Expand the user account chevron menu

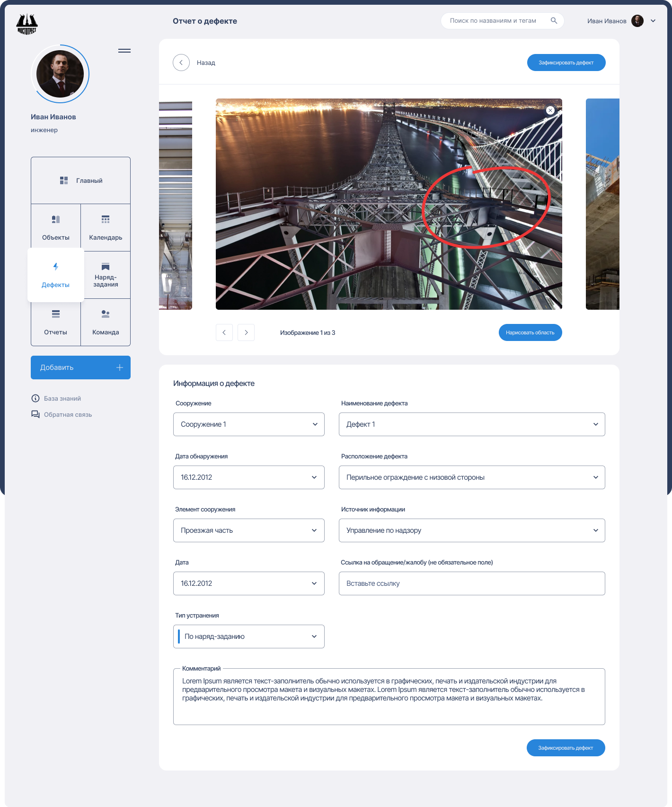[x=653, y=21]
